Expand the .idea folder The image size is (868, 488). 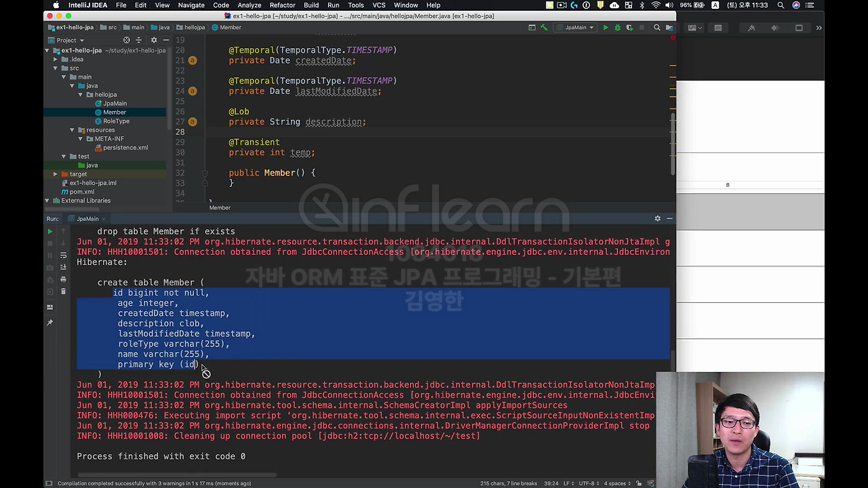tap(56, 59)
